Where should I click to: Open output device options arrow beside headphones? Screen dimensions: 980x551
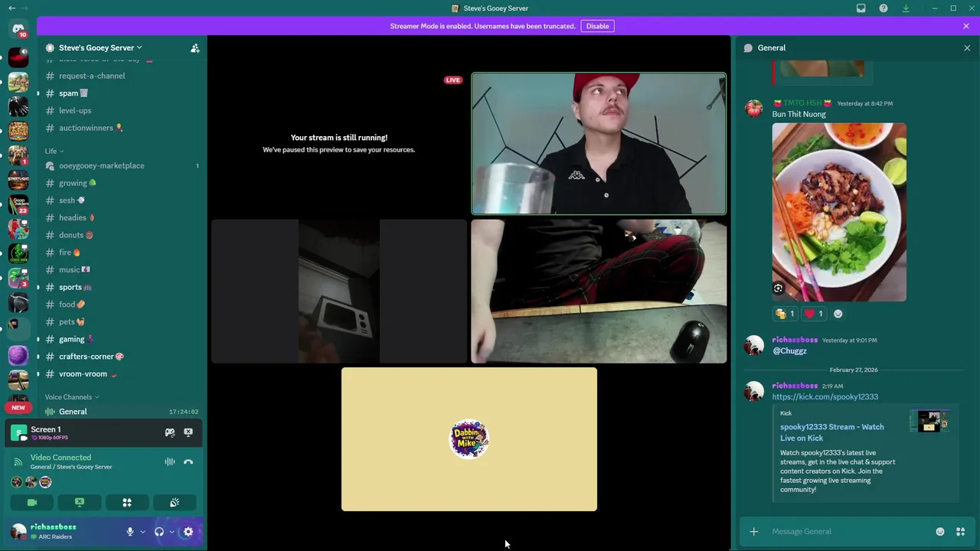pyautogui.click(x=171, y=532)
